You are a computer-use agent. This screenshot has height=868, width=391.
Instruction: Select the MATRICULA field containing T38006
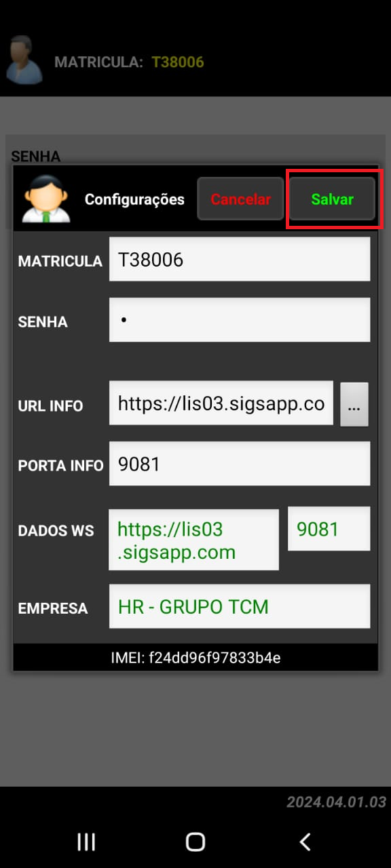(x=240, y=259)
